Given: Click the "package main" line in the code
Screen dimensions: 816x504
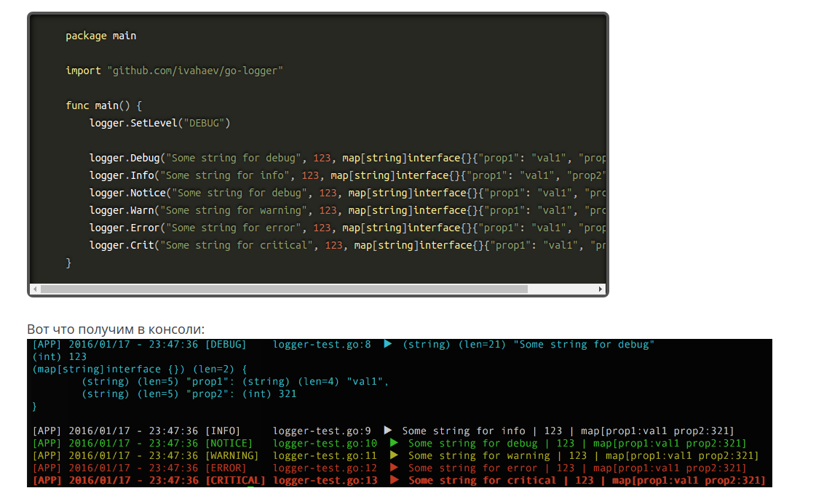Looking at the screenshot, I should click(x=100, y=36).
